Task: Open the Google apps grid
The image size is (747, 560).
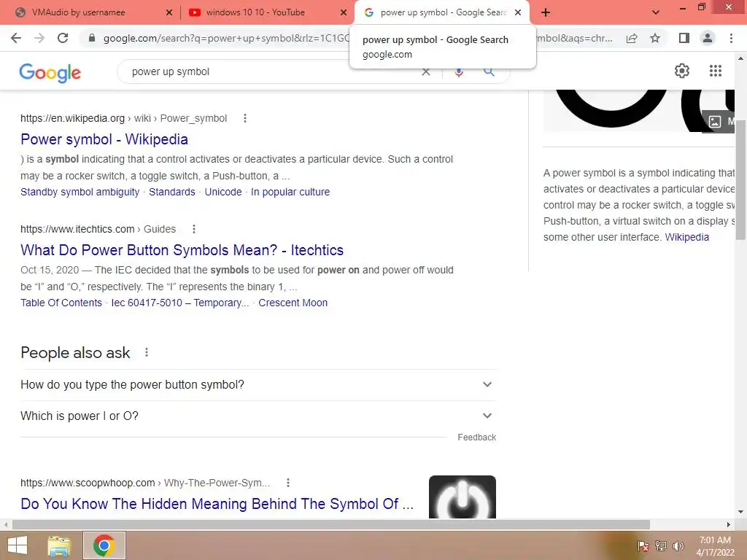Action: point(715,71)
